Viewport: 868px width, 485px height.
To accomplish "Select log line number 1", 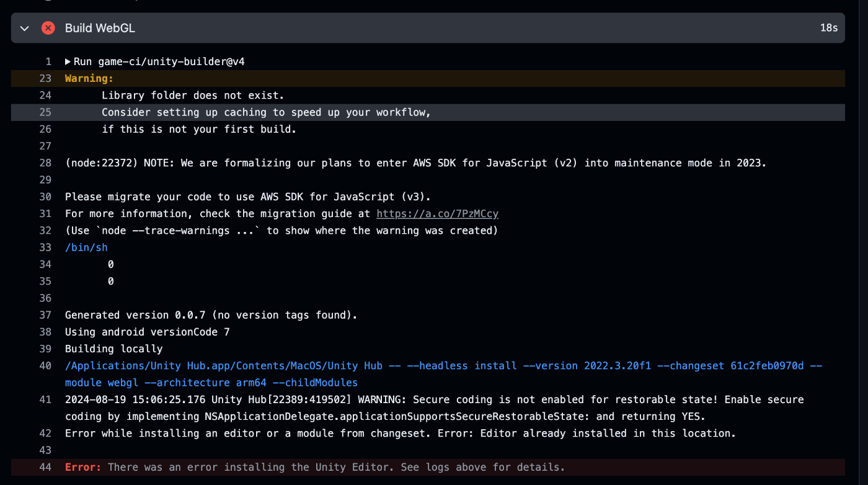I will pos(48,61).
